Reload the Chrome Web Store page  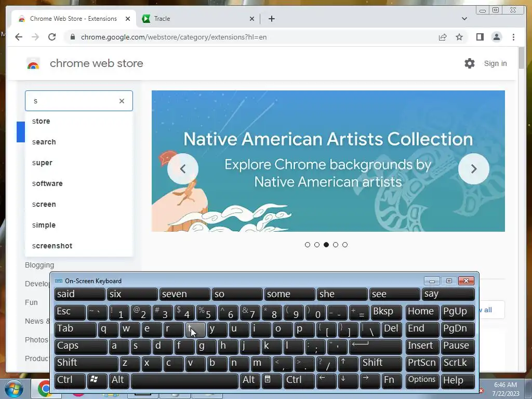click(x=52, y=37)
